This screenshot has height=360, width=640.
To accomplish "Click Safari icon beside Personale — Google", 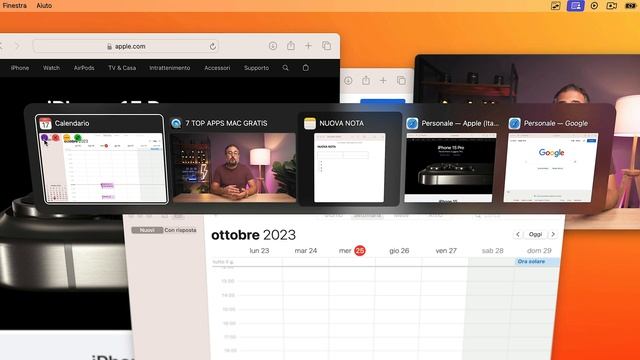I will (515, 123).
